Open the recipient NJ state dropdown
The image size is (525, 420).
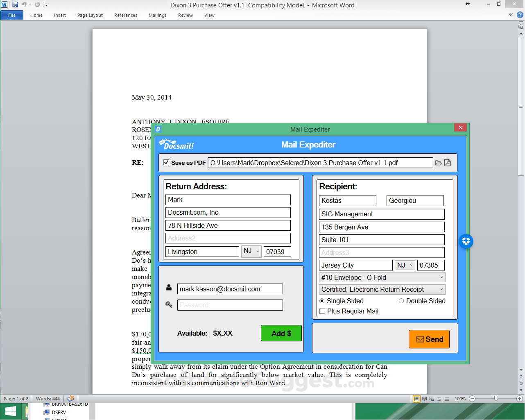411,265
